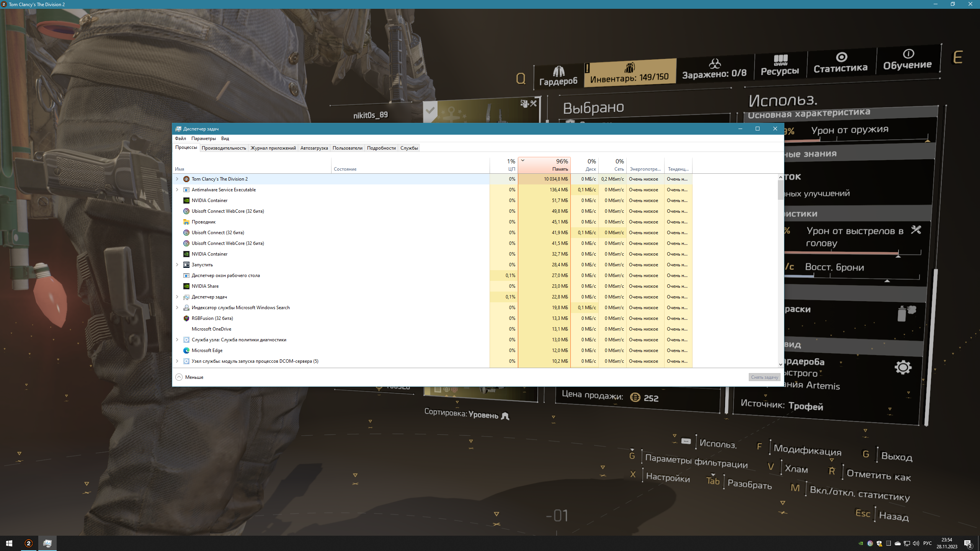Click Tom Clancy's The Division 2 process icon
The width and height of the screenshot is (980, 551).
pos(186,179)
